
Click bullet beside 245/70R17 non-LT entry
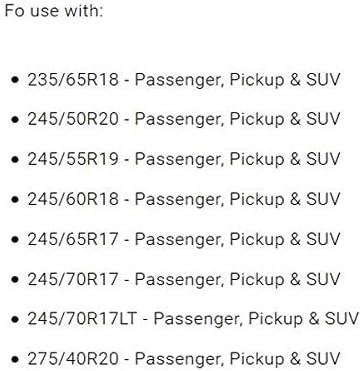tap(15, 279)
